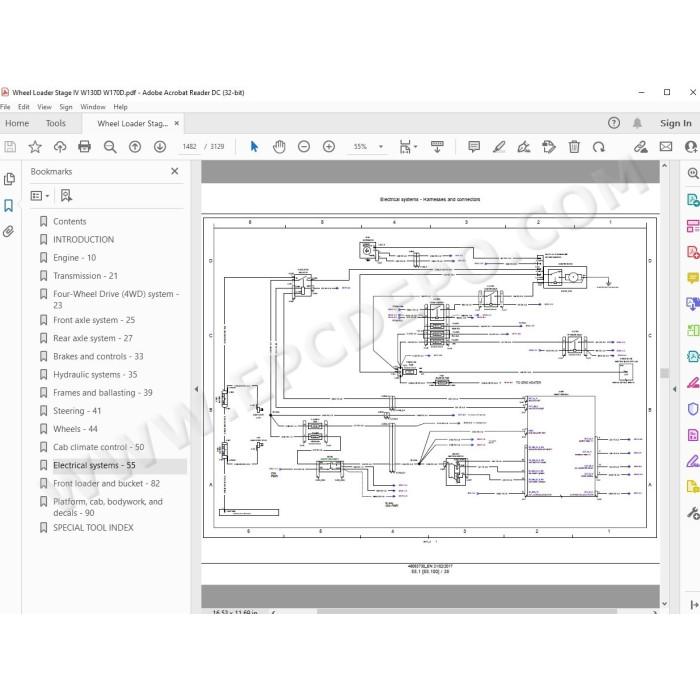The width and height of the screenshot is (700, 700).
Task: Toggle the Bookmarks panel sidebar icon
Action: coord(8,206)
